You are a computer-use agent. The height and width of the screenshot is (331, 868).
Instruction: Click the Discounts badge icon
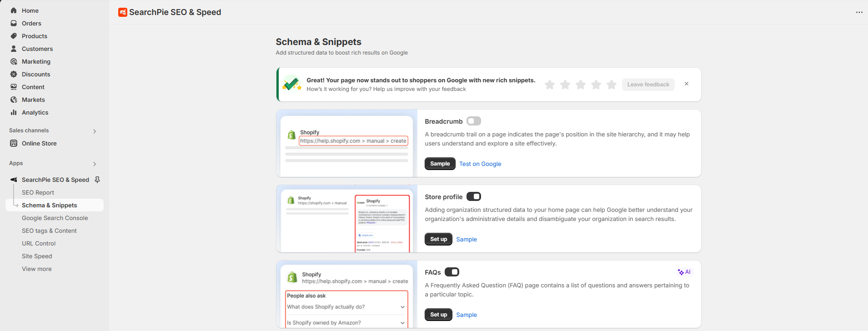(14, 74)
